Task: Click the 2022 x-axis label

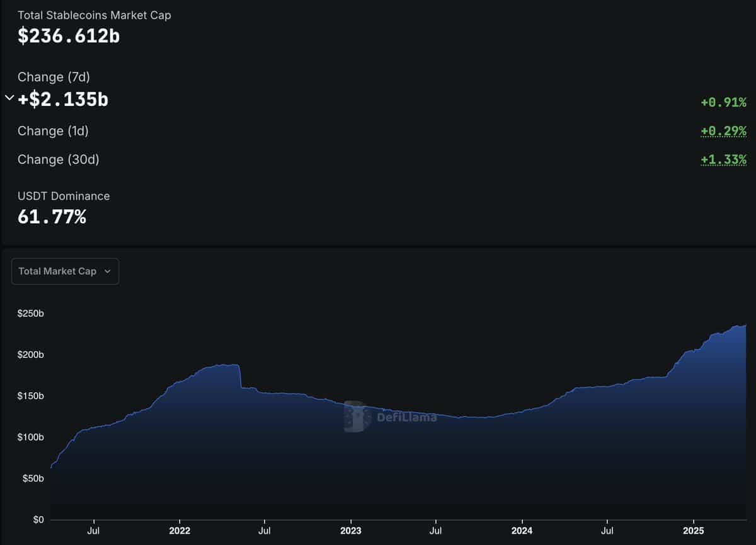Action: click(x=180, y=531)
